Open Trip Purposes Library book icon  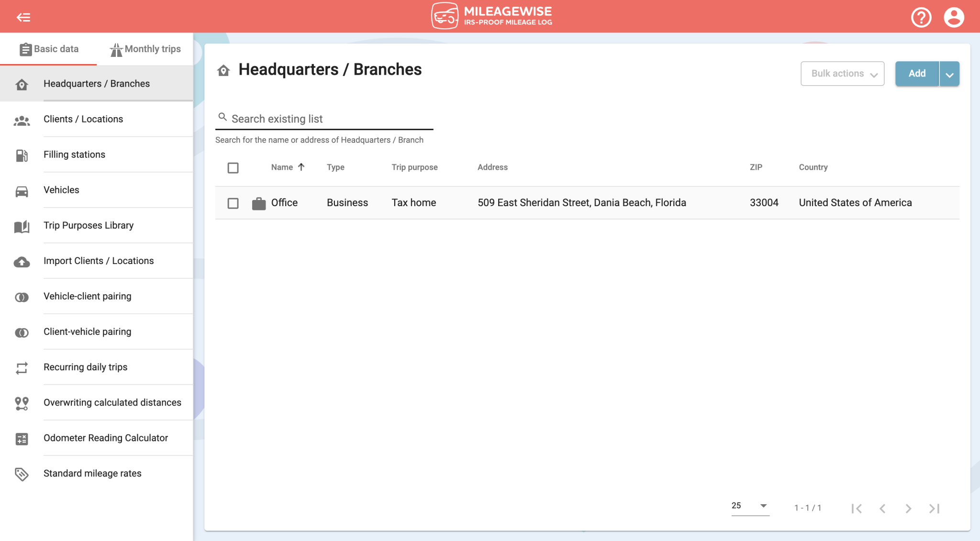tap(22, 226)
